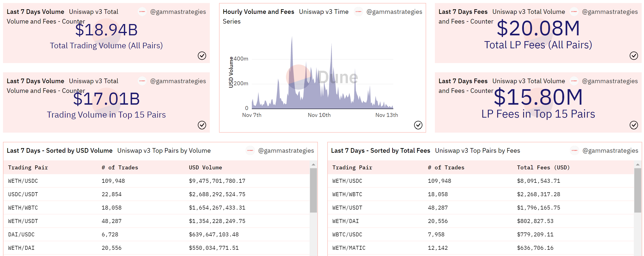644x256 pixels.
Task: Click the checkmark icon on the $15.80M fees card
Action: [x=634, y=125]
